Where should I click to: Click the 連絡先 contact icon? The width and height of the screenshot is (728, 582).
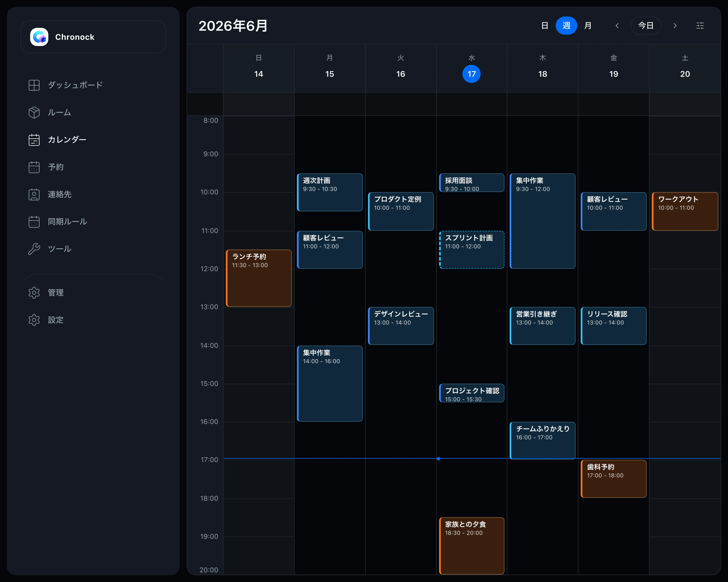[x=34, y=194]
